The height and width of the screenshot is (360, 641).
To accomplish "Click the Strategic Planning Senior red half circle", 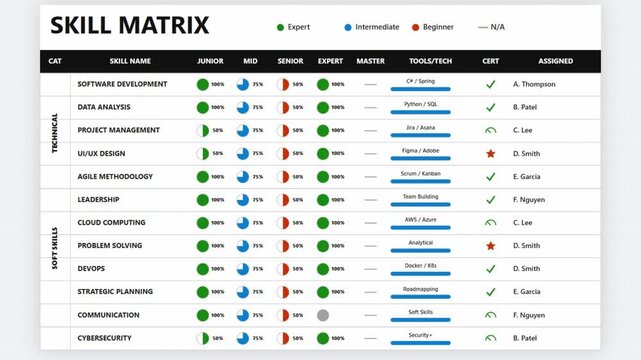I will [x=283, y=292].
